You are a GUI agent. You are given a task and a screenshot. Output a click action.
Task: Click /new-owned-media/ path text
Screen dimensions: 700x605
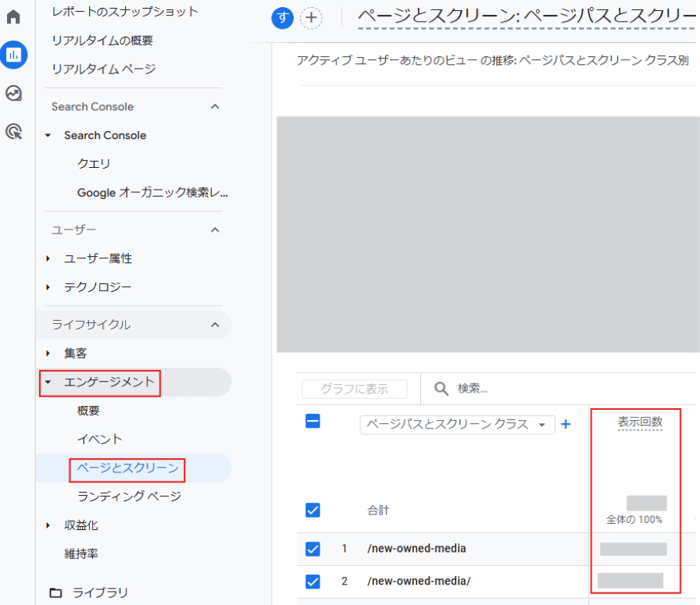(419, 582)
